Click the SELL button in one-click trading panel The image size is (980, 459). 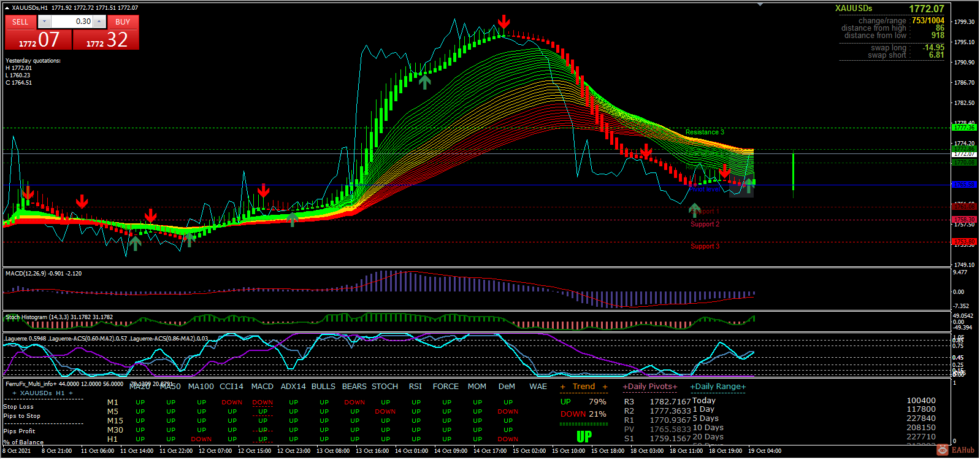point(20,21)
